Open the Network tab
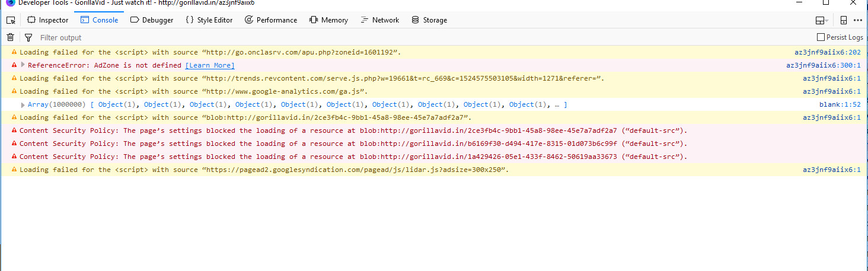The image size is (868, 271). [379, 20]
